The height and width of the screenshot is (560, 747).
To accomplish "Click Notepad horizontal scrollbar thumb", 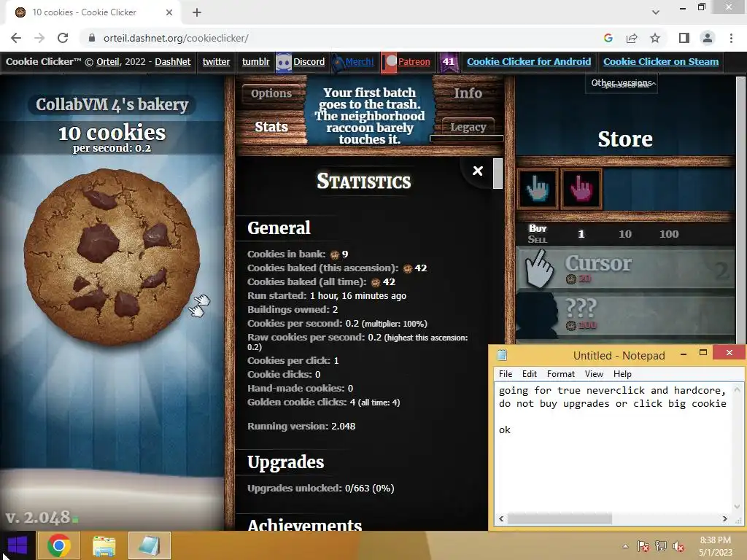I will click(x=560, y=518).
